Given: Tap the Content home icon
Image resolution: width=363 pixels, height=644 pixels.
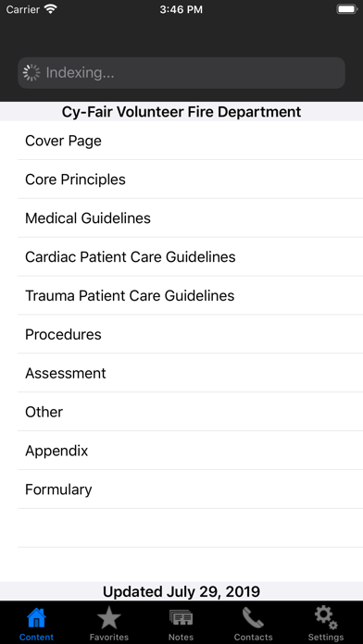Looking at the screenshot, I should pyautogui.click(x=36, y=618).
